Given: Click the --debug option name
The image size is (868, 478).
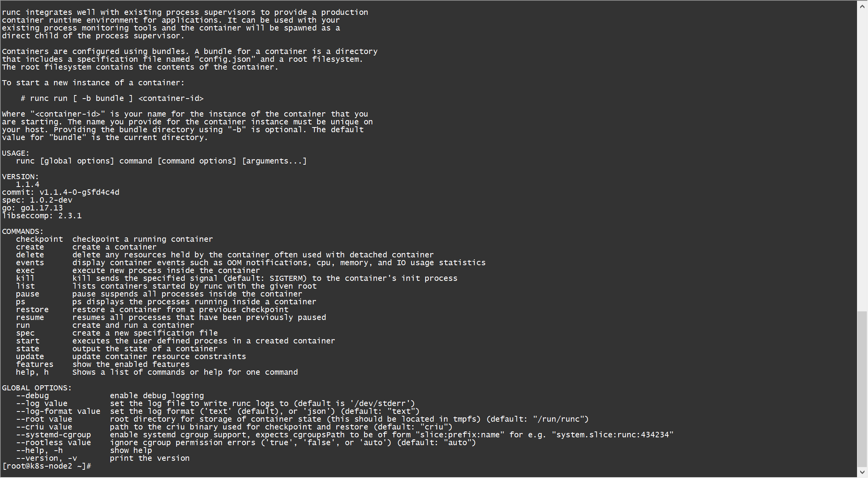Looking at the screenshot, I should tap(32, 395).
